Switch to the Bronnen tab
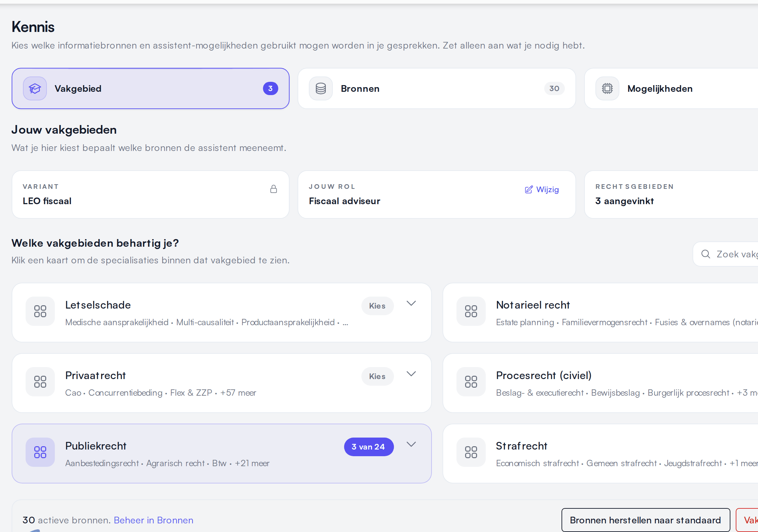 (437, 88)
